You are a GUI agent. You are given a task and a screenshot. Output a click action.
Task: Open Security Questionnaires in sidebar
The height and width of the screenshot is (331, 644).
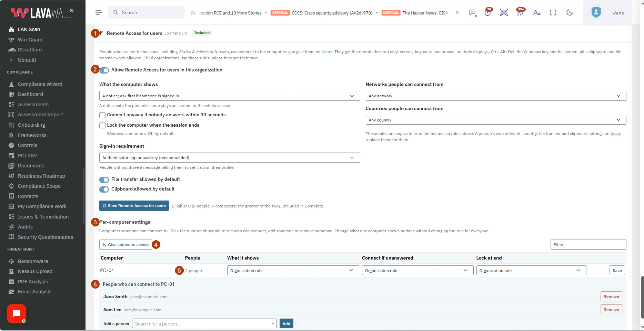[46, 237]
